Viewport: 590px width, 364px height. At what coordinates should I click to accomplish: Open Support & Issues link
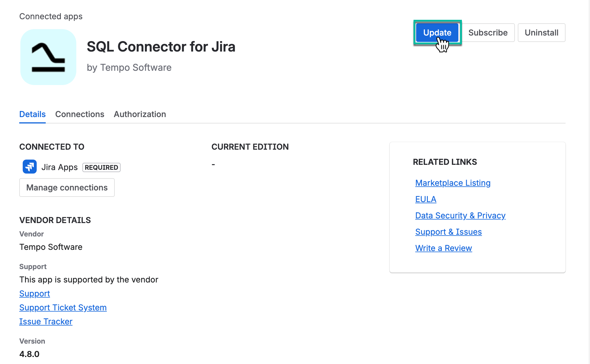pos(448,232)
